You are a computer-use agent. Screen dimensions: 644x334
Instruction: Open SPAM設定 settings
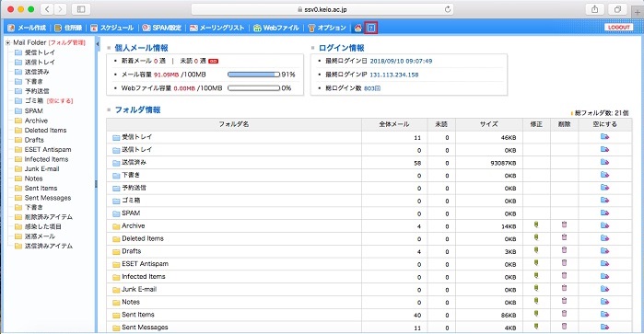(x=162, y=28)
